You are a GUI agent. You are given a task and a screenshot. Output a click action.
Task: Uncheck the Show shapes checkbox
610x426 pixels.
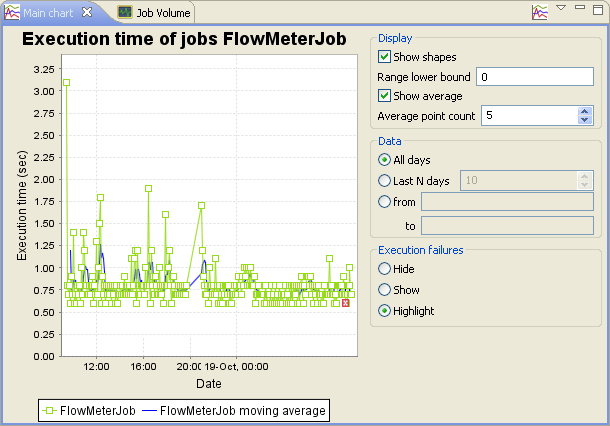[x=384, y=57]
